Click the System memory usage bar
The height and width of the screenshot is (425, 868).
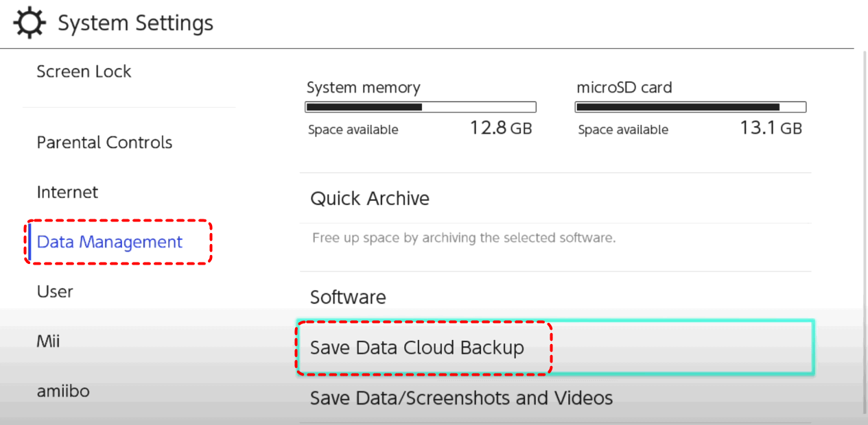coord(421,107)
